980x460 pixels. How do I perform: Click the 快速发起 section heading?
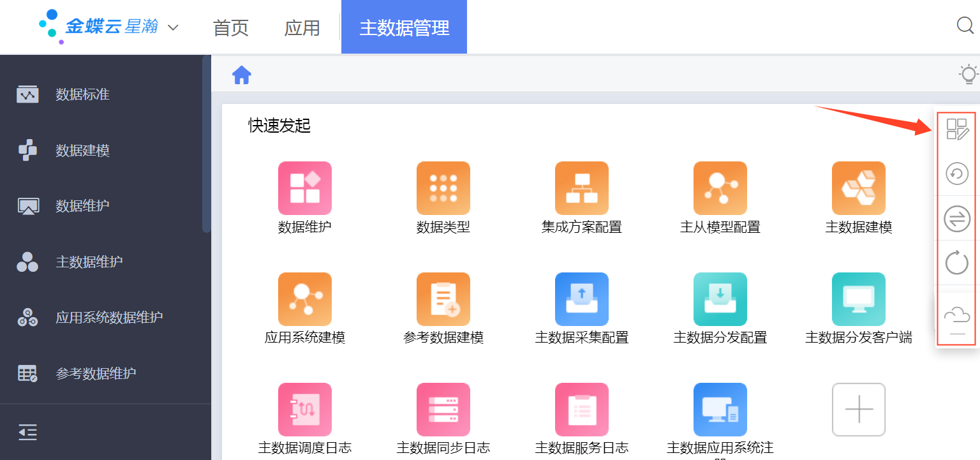pyautogui.click(x=279, y=126)
